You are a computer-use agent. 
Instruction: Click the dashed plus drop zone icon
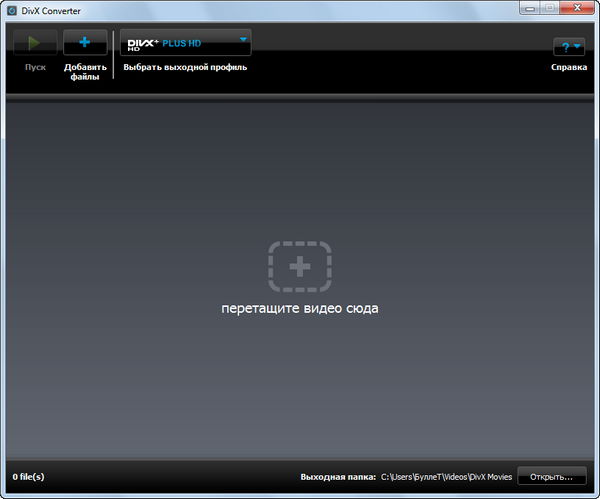pos(299,266)
